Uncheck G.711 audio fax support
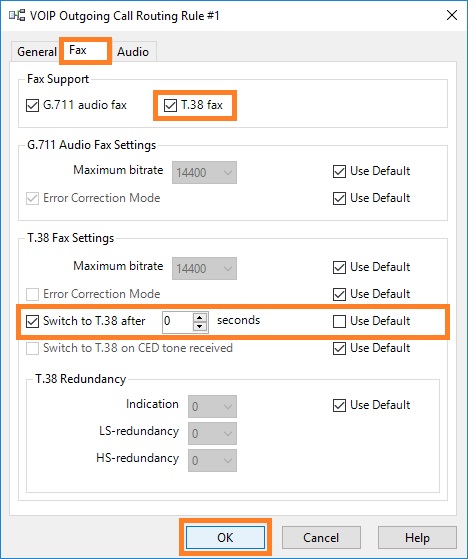 [32, 106]
